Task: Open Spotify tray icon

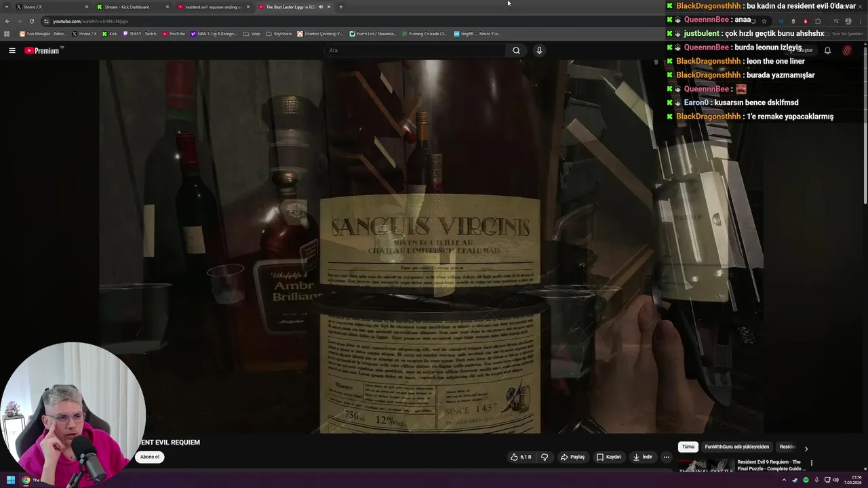Action: 806,480
